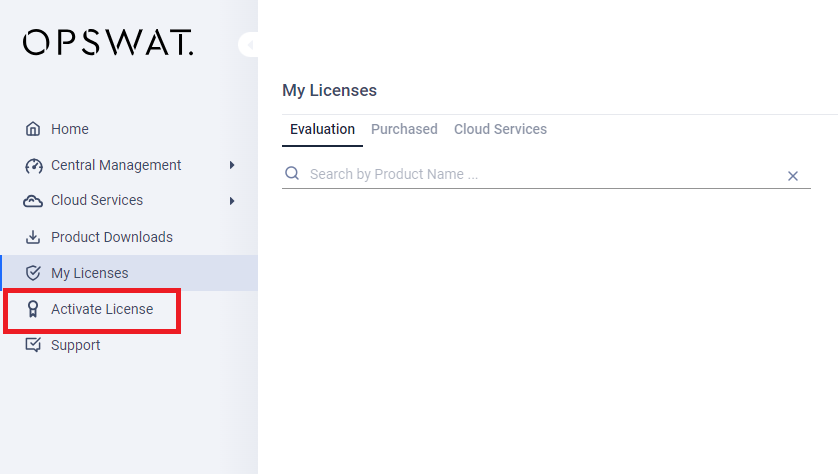
Task: Click the Activate License ribbon icon
Action: (x=33, y=309)
